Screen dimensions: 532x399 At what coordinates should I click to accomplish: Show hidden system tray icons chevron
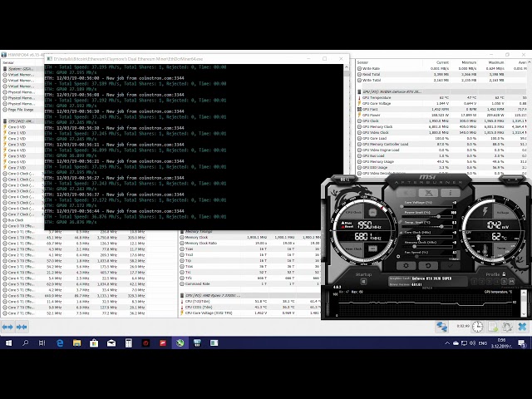[447, 343]
